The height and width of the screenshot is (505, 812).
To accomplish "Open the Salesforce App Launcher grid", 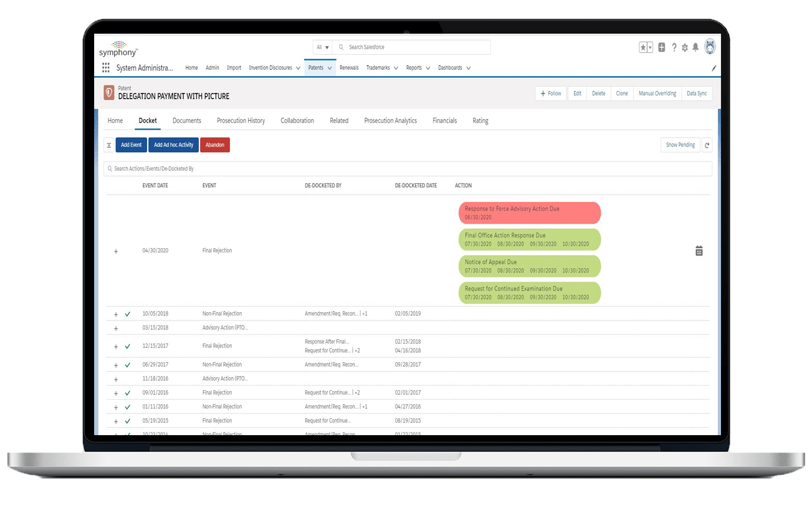I will (x=106, y=67).
